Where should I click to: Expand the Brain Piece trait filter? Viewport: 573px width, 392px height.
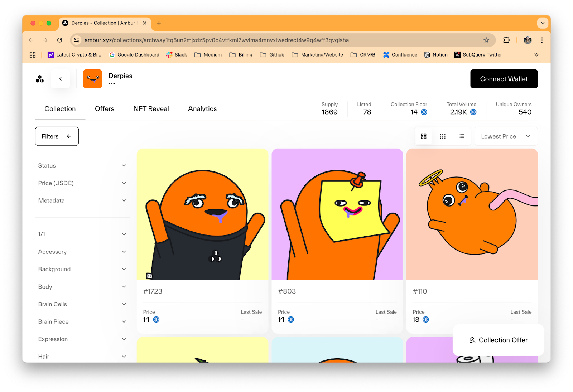pyautogui.click(x=82, y=322)
